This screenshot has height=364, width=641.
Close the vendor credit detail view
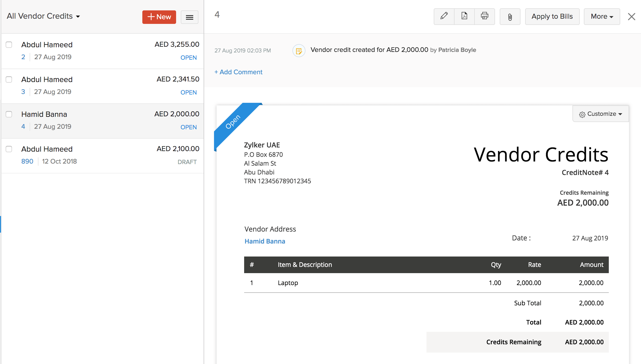tap(632, 16)
